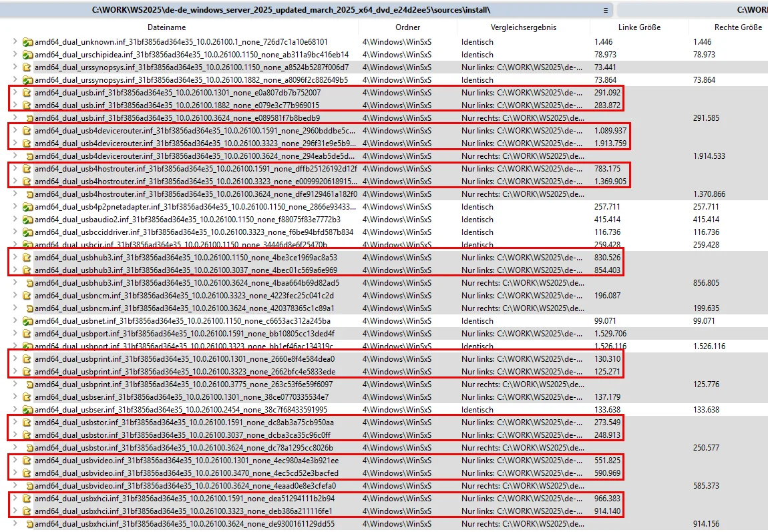Viewport: 768px width, 532px height.
Task: Click folder icon of usbser.inf 10.0.26100.2454 row
Action: pos(27,410)
